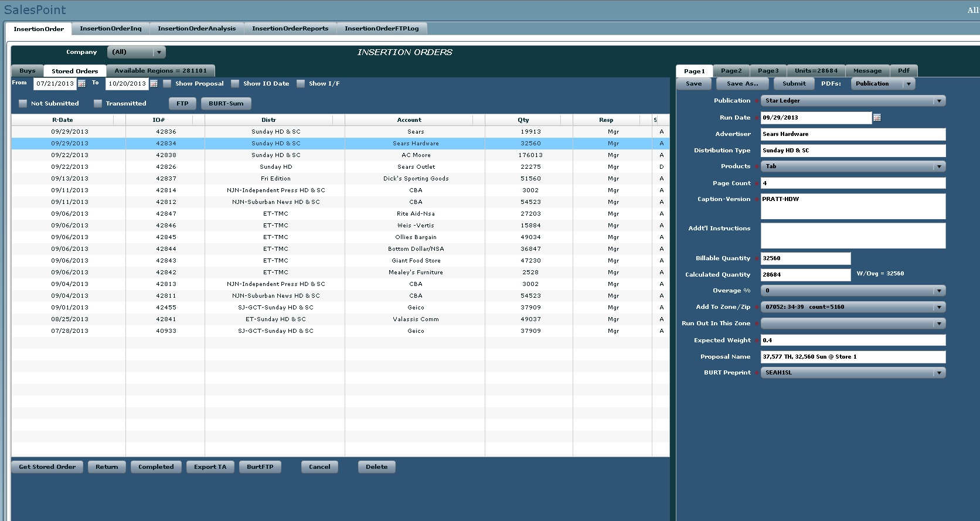Click the Save As.. button

(x=743, y=84)
